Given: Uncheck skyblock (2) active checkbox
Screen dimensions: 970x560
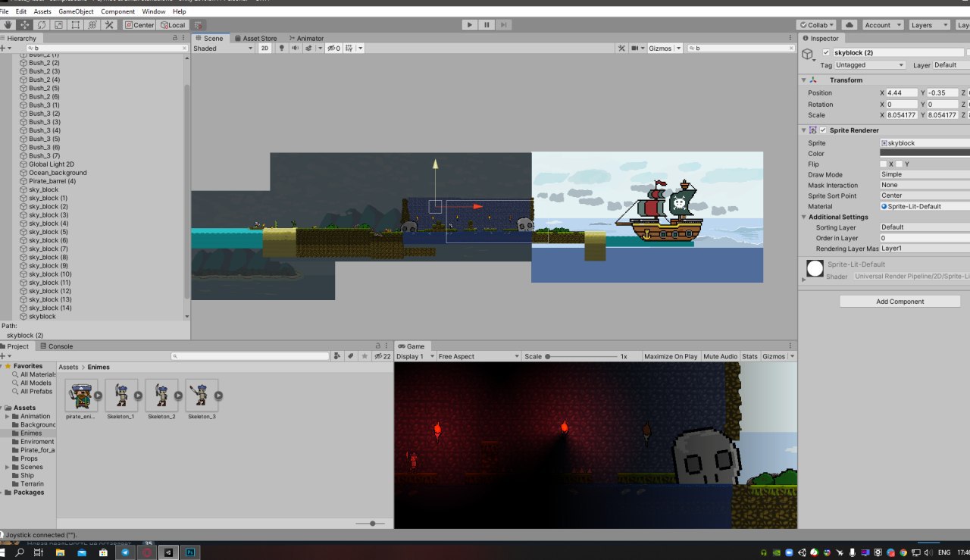Looking at the screenshot, I should pos(826,52).
